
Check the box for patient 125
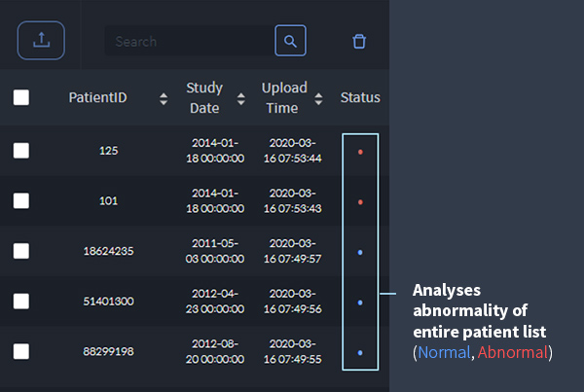click(21, 151)
